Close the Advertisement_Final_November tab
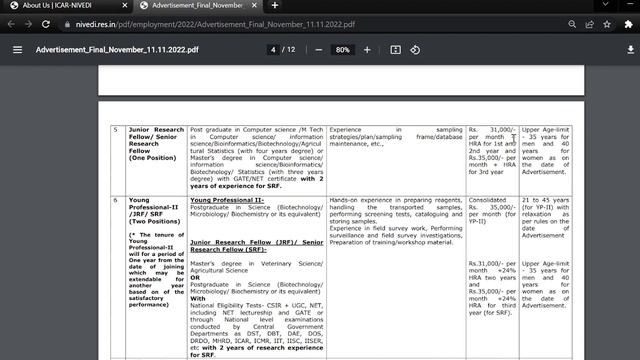The width and height of the screenshot is (640, 360). [254, 6]
